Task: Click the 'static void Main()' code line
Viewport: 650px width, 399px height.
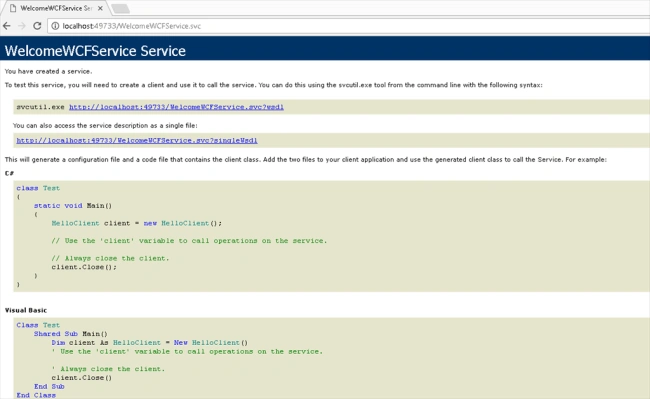Action: click(73, 206)
